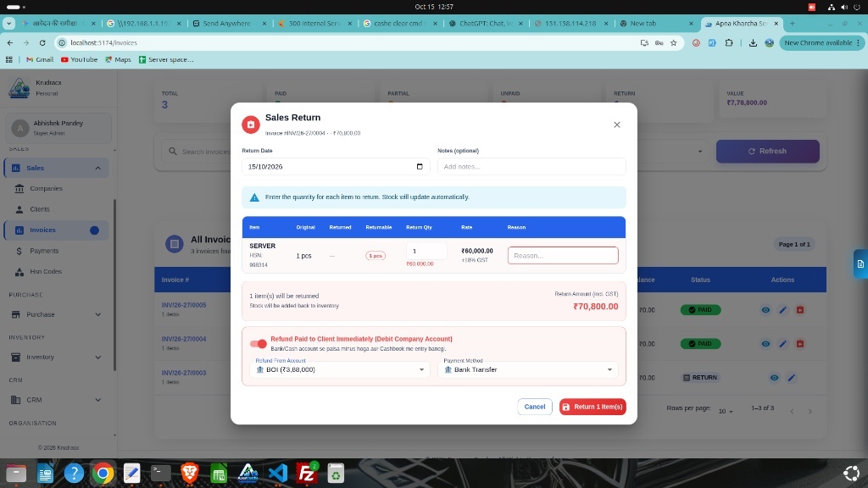The width and height of the screenshot is (868, 488).
Task: Click the blue document side tab icon
Action: click(x=860, y=264)
